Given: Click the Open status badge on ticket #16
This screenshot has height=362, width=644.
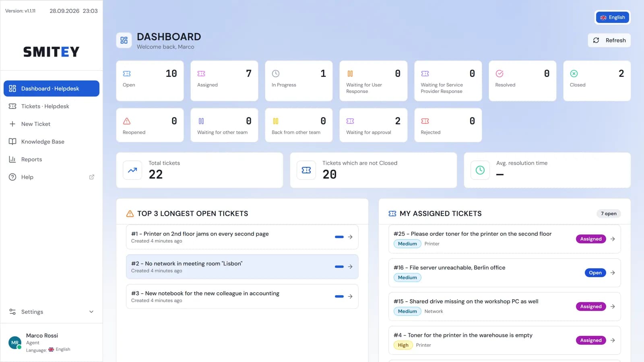Looking at the screenshot, I should (595, 273).
